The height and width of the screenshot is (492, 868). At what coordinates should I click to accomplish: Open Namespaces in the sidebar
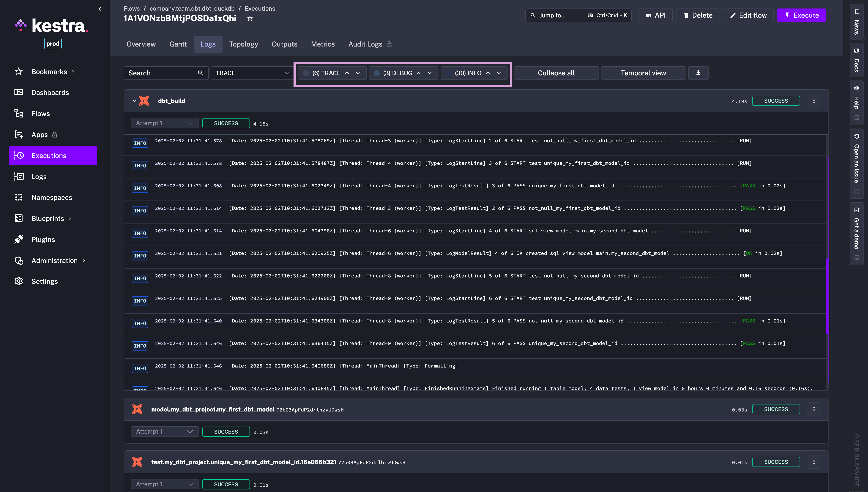coord(51,197)
